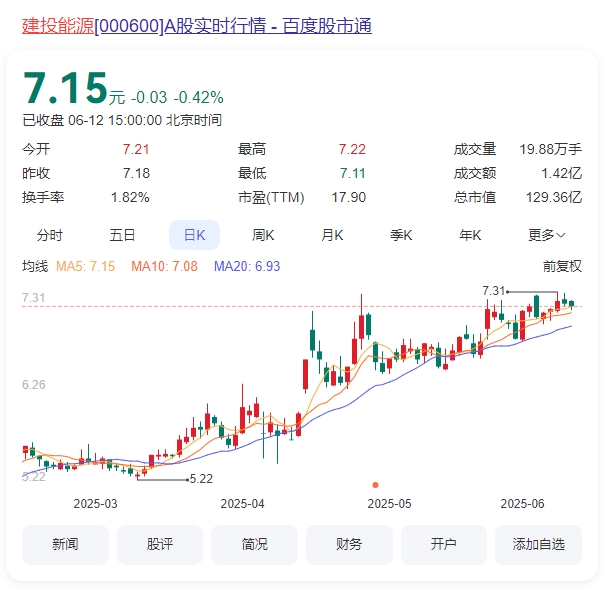Click the orange event dot on timeline

(x=375, y=484)
